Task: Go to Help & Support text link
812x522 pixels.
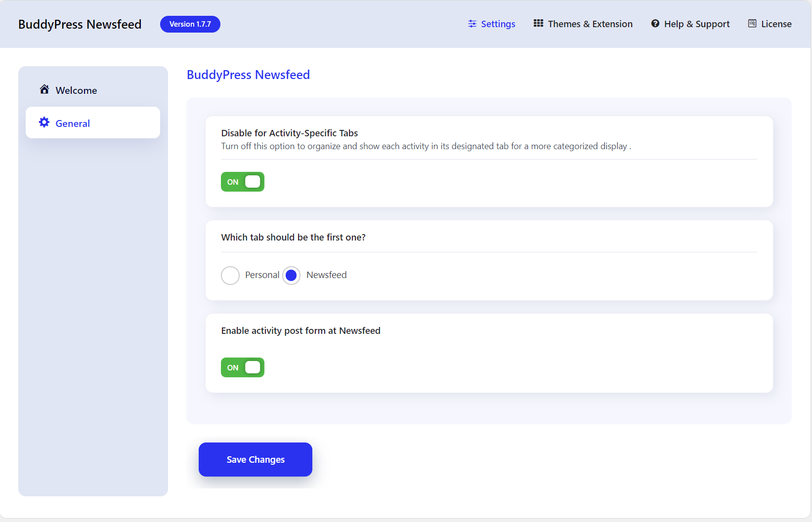Action: coord(696,24)
